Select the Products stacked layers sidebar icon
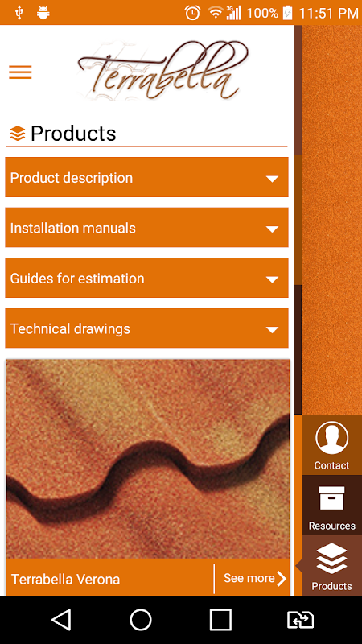Image resolution: width=362 pixels, height=644 pixels. pyautogui.click(x=331, y=558)
